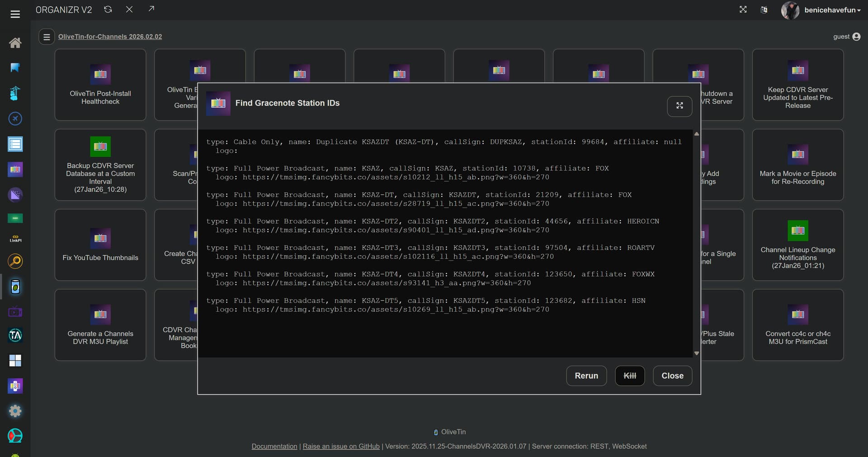868x457 pixels.
Task: Open the OliveTin section menu button
Action: click(x=47, y=37)
